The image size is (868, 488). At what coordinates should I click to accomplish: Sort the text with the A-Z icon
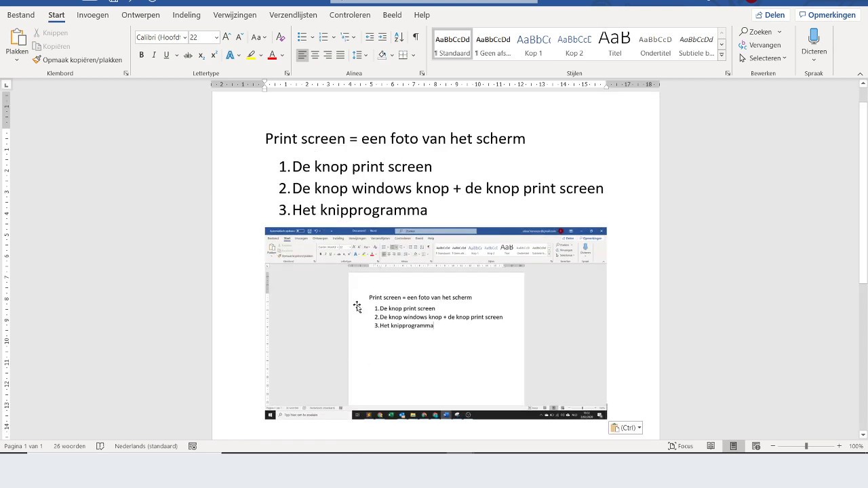pyautogui.click(x=399, y=37)
